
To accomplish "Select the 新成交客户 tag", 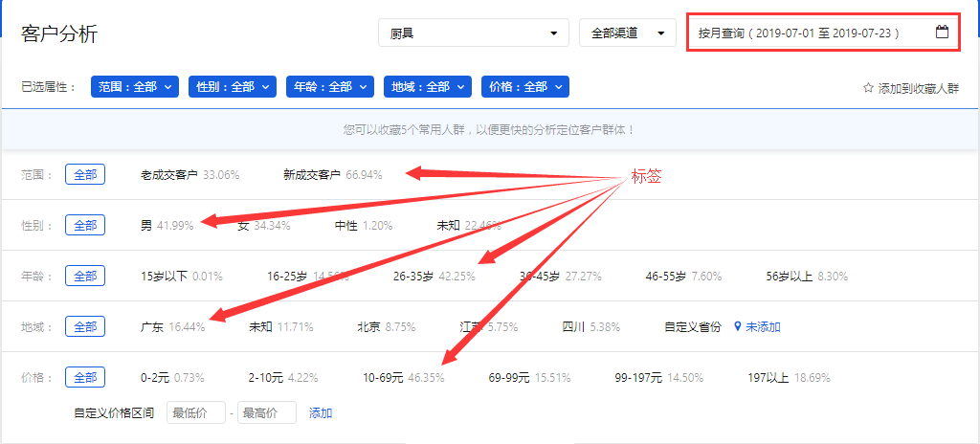I will [332, 174].
